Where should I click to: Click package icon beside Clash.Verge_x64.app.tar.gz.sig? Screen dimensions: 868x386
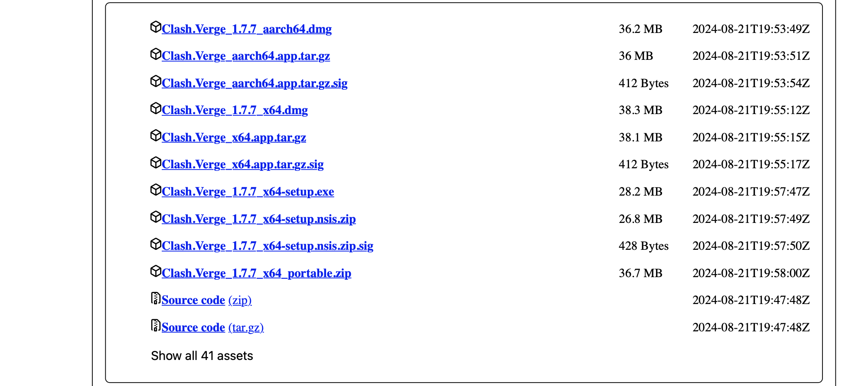coord(156,163)
